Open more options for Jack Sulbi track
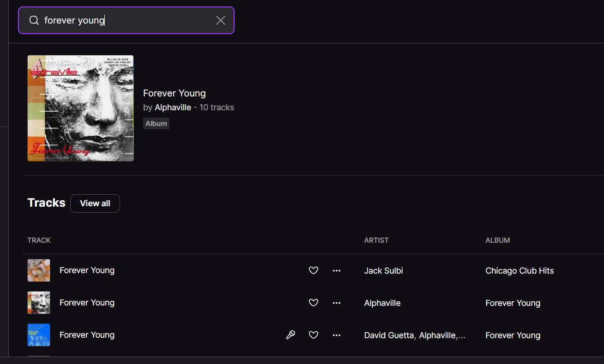The height and width of the screenshot is (364, 604). coord(337,270)
